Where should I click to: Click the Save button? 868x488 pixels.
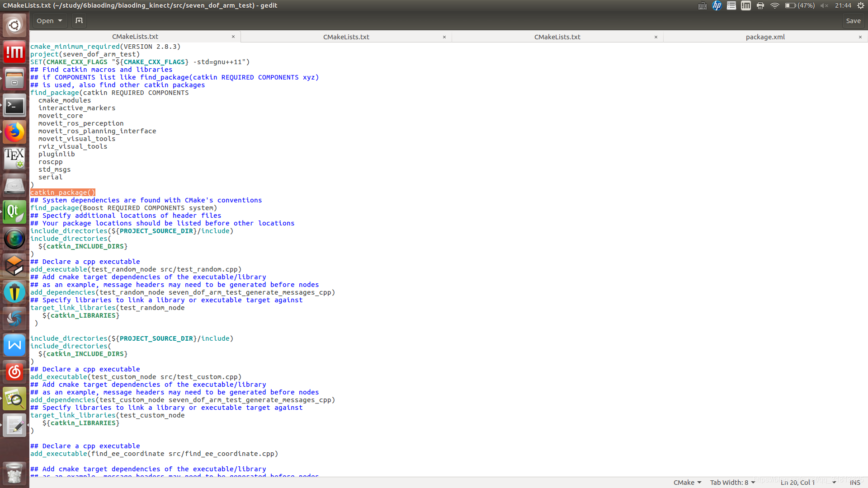click(853, 21)
